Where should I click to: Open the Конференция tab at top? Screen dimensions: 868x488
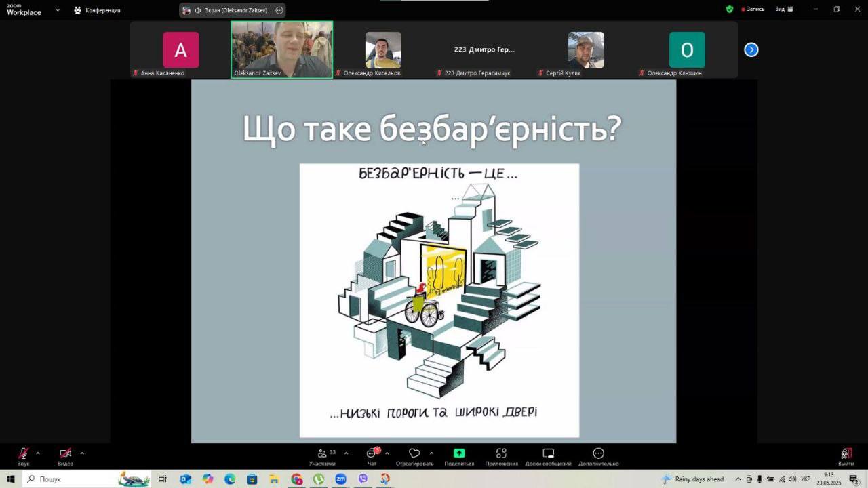click(97, 10)
